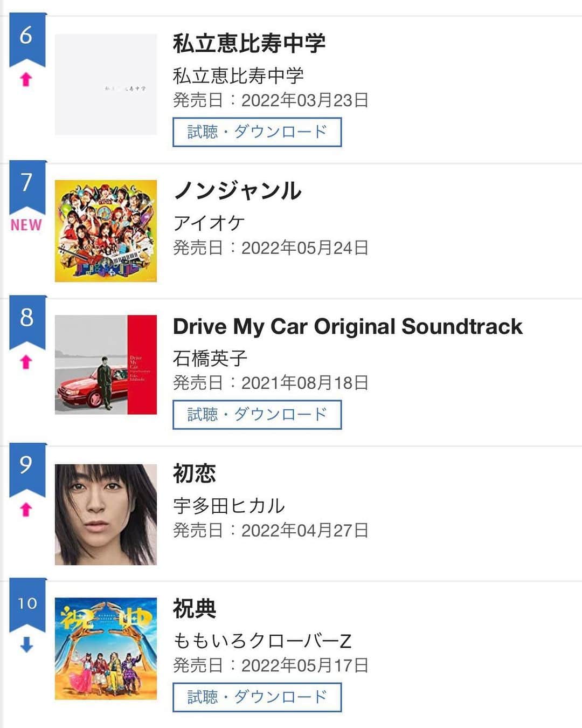
Task: Click the rank 8 blue ribbon badge
Action: (x=27, y=322)
